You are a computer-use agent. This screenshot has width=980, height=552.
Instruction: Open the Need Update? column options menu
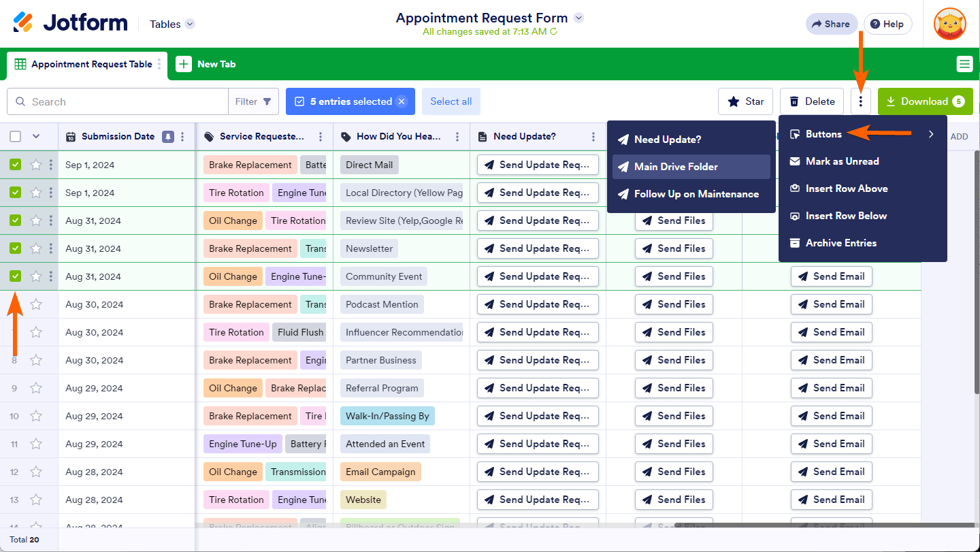pyautogui.click(x=593, y=137)
